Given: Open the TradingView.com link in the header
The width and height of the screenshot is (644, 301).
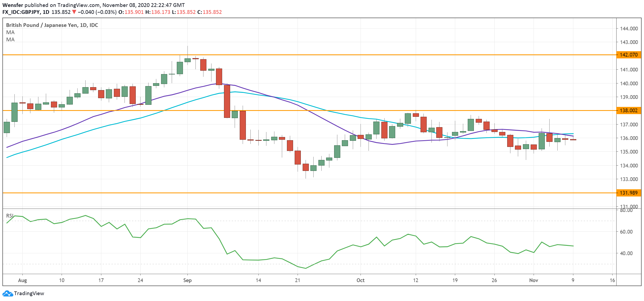Looking at the screenshot, I should point(78,5).
